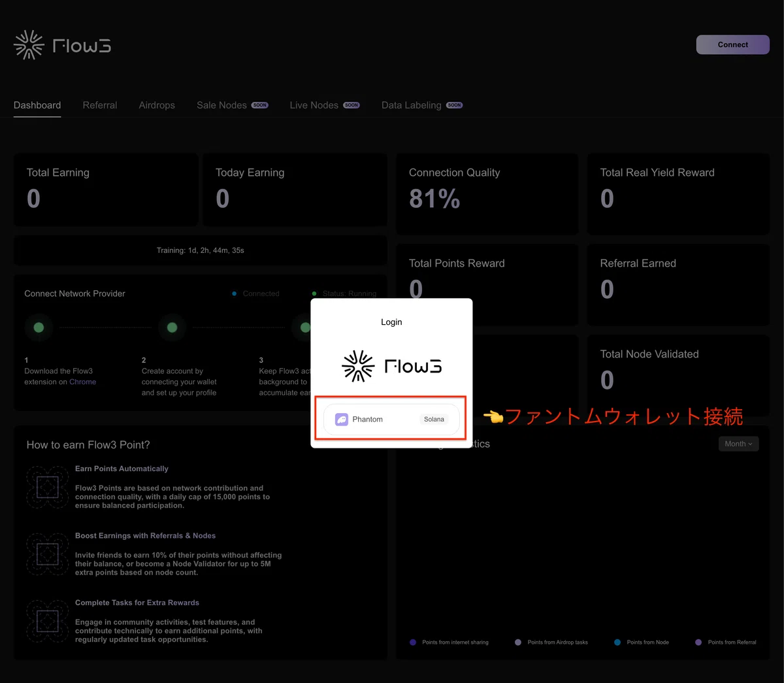784x683 pixels.
Task: Click the Training countdown timer text
Action: tap(201, 250)
